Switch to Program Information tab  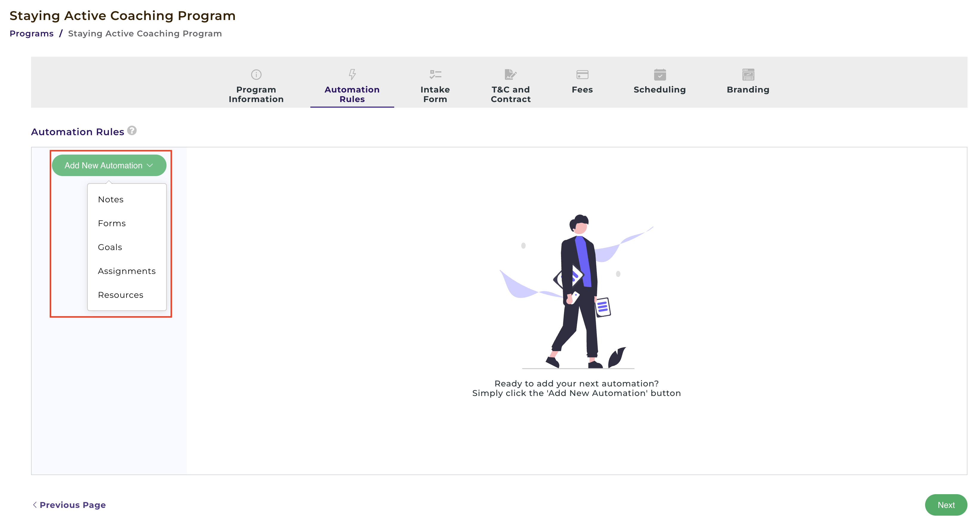256,94
